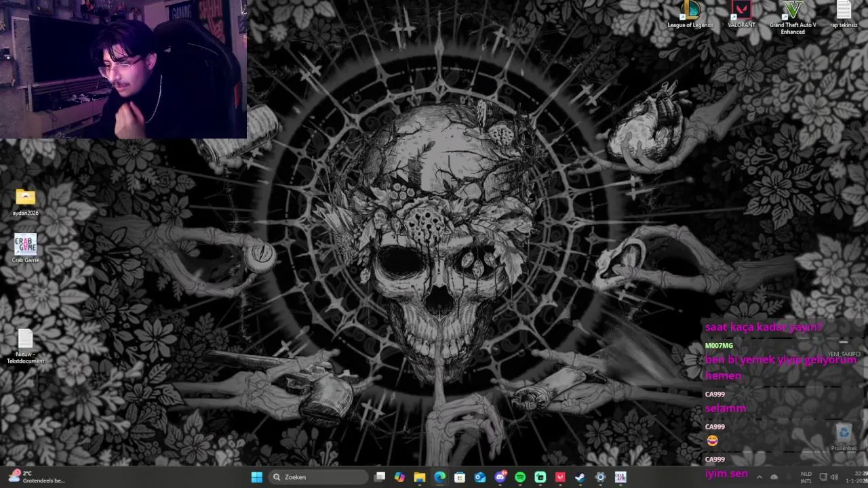Select the Prullenbak recycle bin icon
Screen dimensions: 868x488
pyautogui.click(x=844, y=437)
